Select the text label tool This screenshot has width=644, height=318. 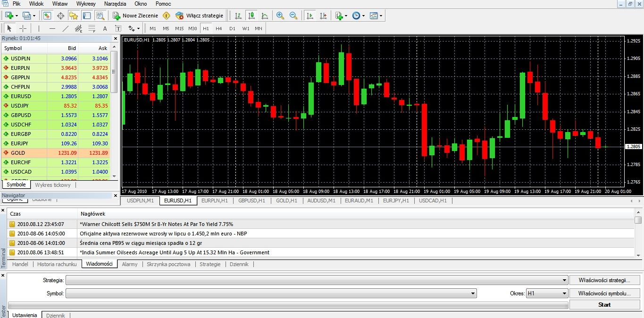coord(118,28)
